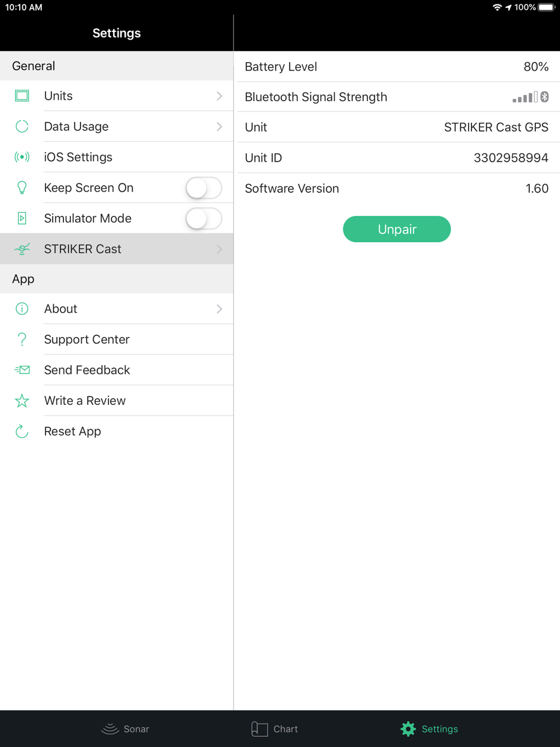
Task: Open the Support Center link
Action: pos(116,339)
